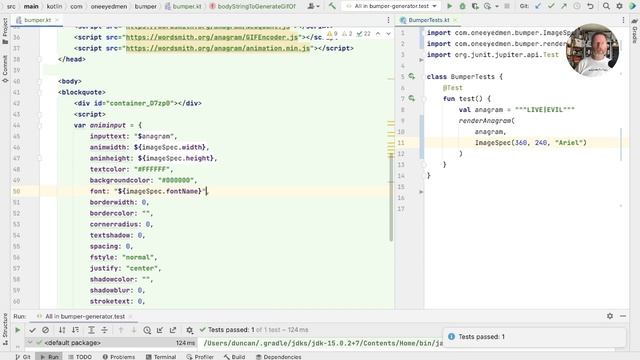The image size is (640, 360).
Task: Open the Git tool window button
Action: (x=23, y=357)
